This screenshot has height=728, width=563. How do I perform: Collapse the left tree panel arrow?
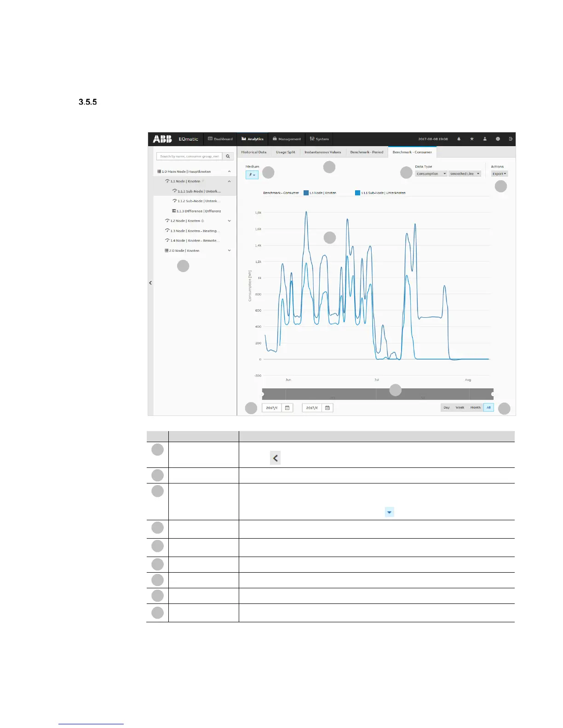coord(150,283)
